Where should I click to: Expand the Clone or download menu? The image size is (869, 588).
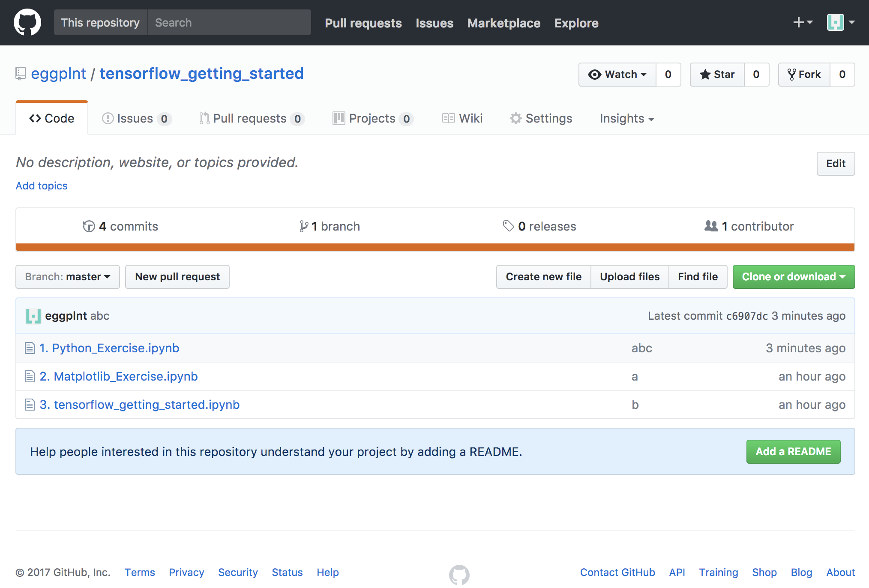[794, 277]
